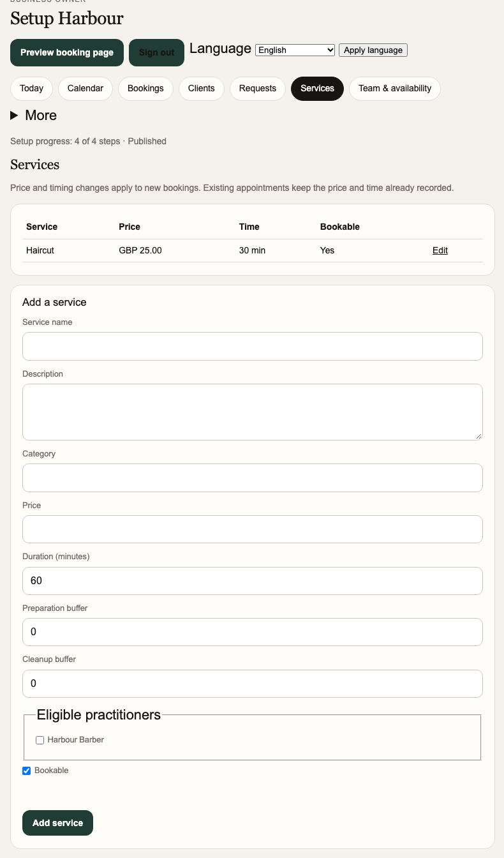Screen dimensions: 504x858
Task: Focus the Service name field
Action: pyautogui.click(x=253, y=346)
